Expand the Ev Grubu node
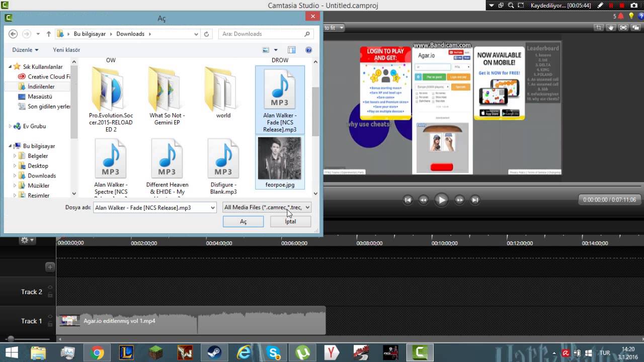The height and width of the screenshot is (362, 644). (10, 126)
